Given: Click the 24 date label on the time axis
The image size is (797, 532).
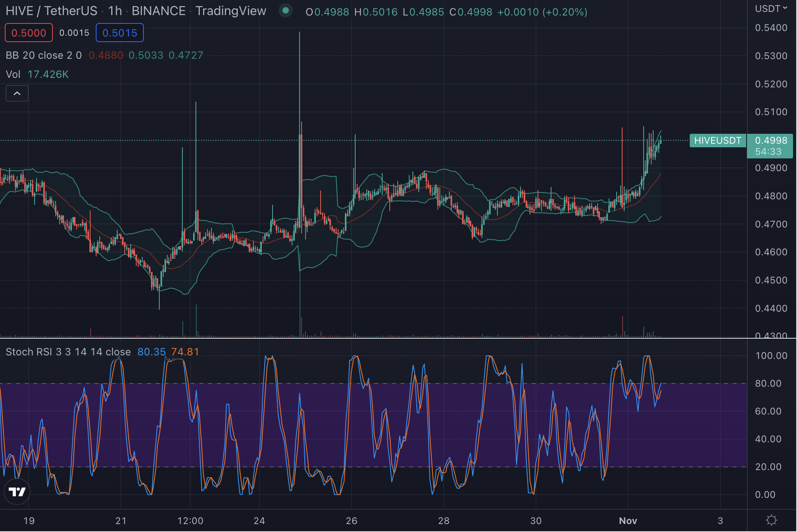Looking at the screenshot, I should 259,520.
